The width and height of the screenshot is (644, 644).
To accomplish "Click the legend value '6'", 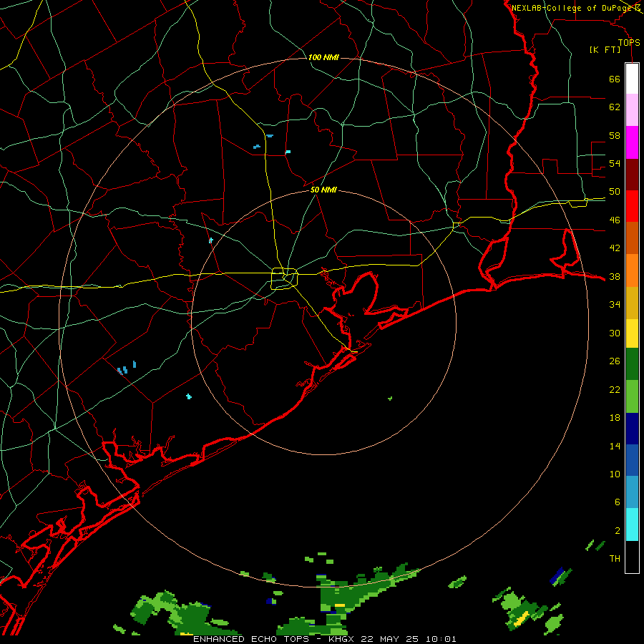I will point(618,502).
